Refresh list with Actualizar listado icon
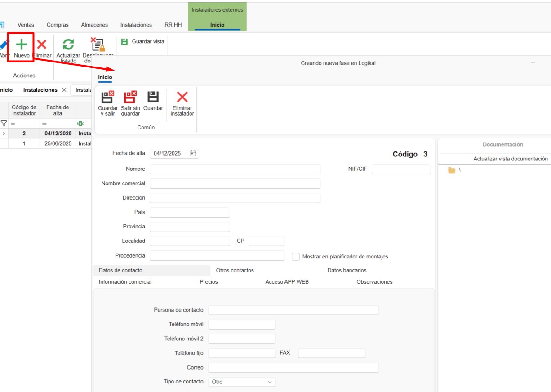The height and width of the screenshot is (392, 551). pyautogui.click(x=68, y=45)
